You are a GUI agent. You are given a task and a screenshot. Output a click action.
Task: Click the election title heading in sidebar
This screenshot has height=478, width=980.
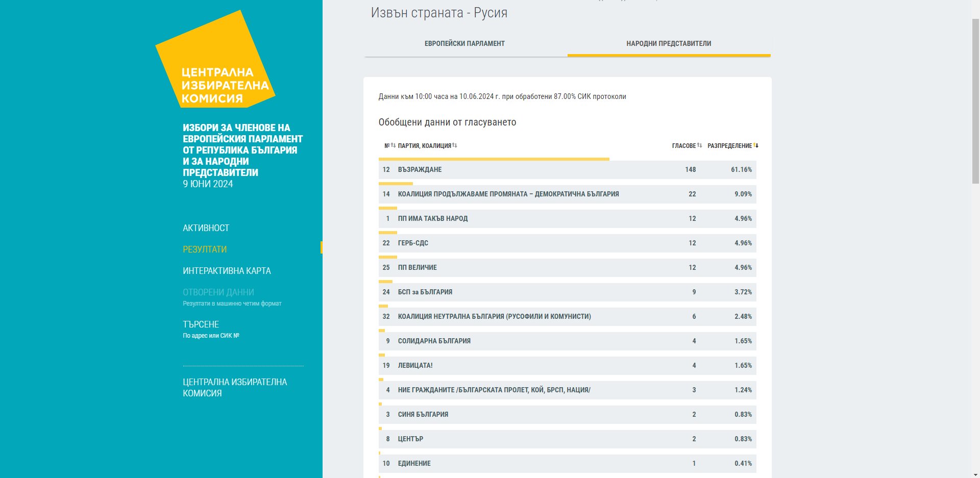243,150
